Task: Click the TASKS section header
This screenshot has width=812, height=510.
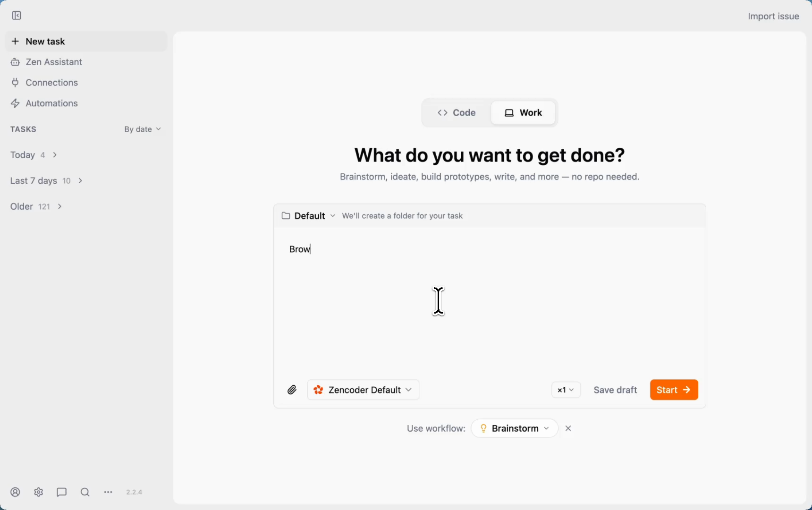Action: (x=23, y=129)
